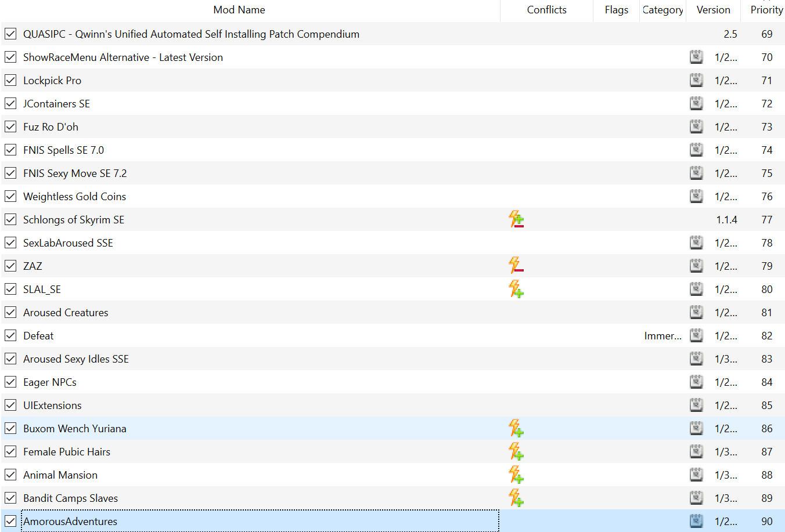This screenshot has height=532, width=785.
Task: Click the conflict icon for Female Pubic Hairs
Action: 516,451
